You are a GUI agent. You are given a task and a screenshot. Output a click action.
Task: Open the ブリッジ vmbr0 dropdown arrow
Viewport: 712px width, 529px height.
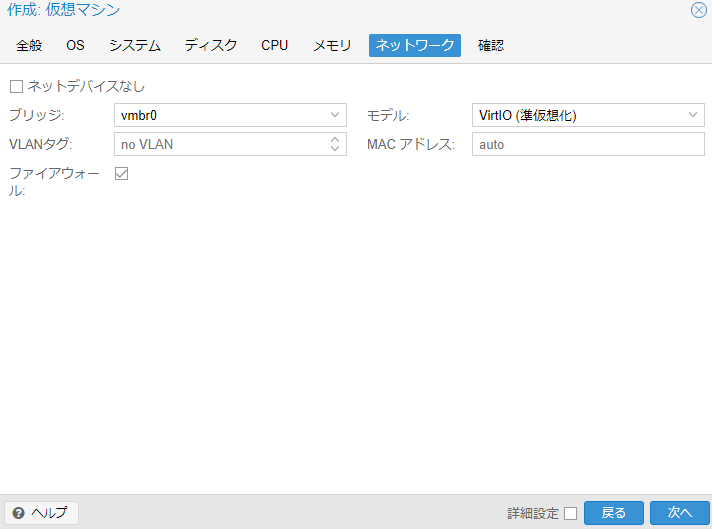(x=335, y=115)
